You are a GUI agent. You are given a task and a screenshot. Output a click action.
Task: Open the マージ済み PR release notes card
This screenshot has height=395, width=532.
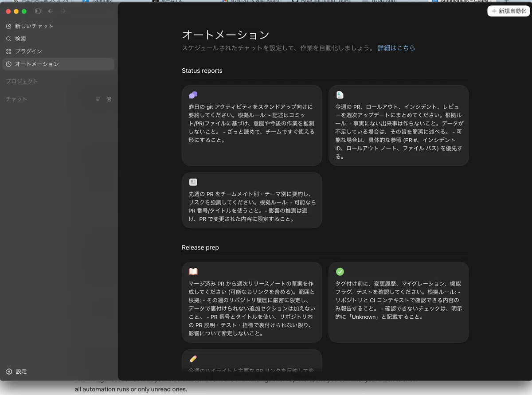point(252,302)
